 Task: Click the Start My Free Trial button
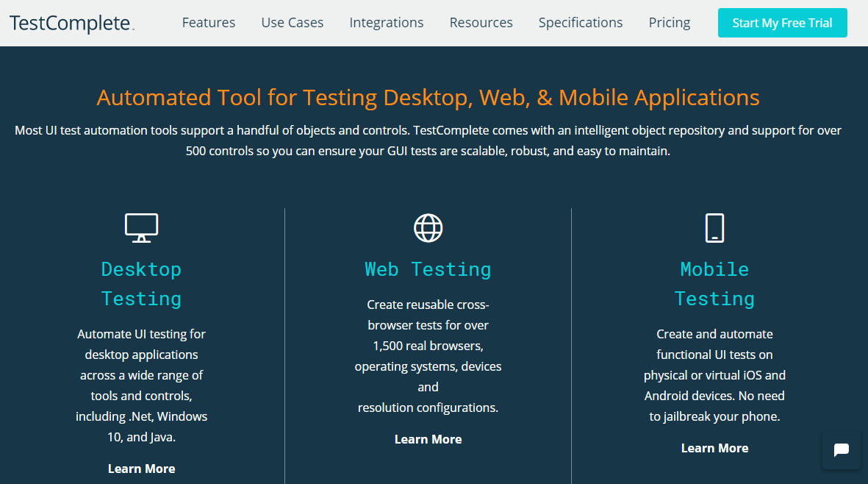pos(782,23)
